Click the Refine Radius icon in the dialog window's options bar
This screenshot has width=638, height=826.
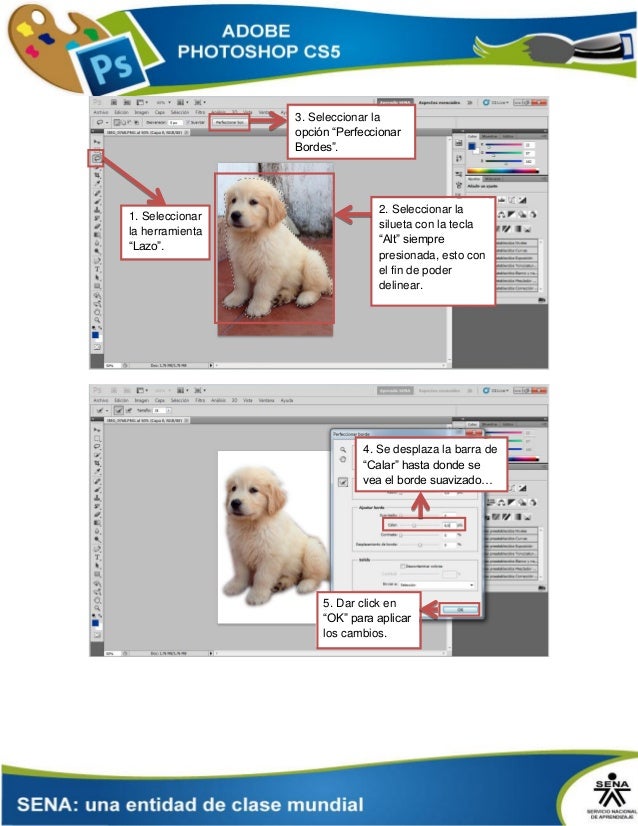(x=119, y=410)
